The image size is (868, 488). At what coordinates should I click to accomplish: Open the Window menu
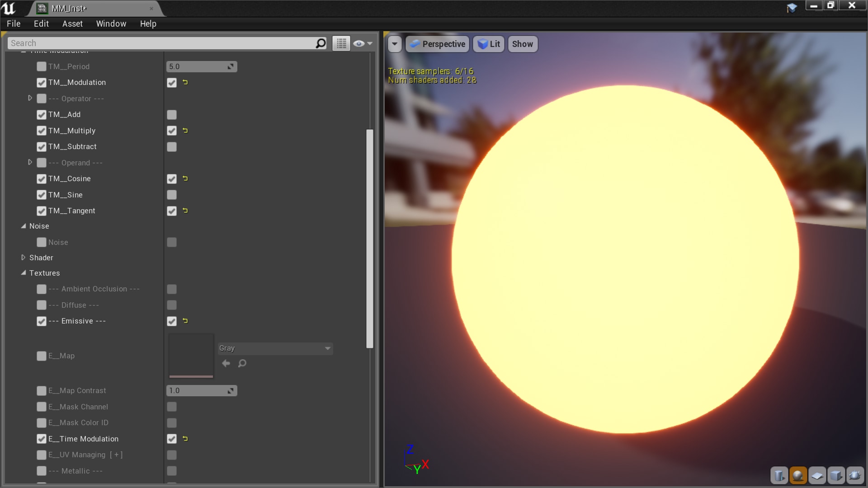click(x=111, y=23)
